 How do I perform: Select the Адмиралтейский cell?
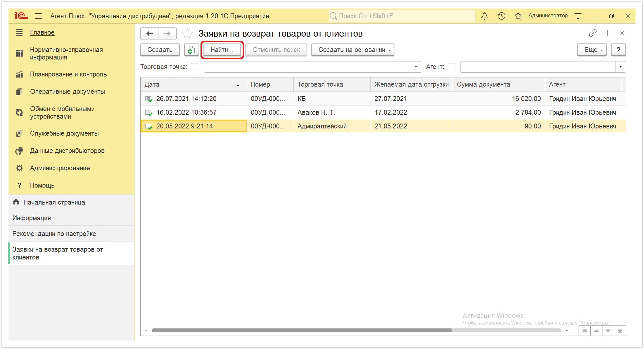[x=332, y=126]
